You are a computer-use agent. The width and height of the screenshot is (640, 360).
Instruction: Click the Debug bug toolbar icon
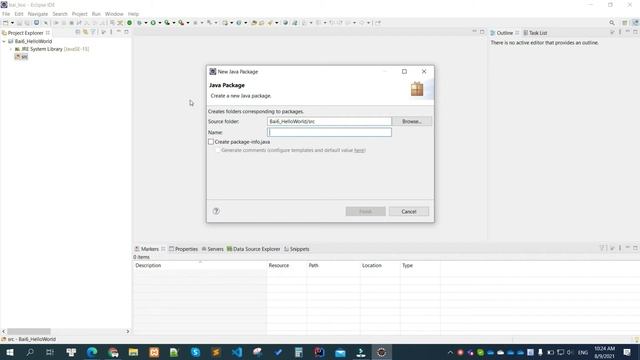[x=139, y=23]
